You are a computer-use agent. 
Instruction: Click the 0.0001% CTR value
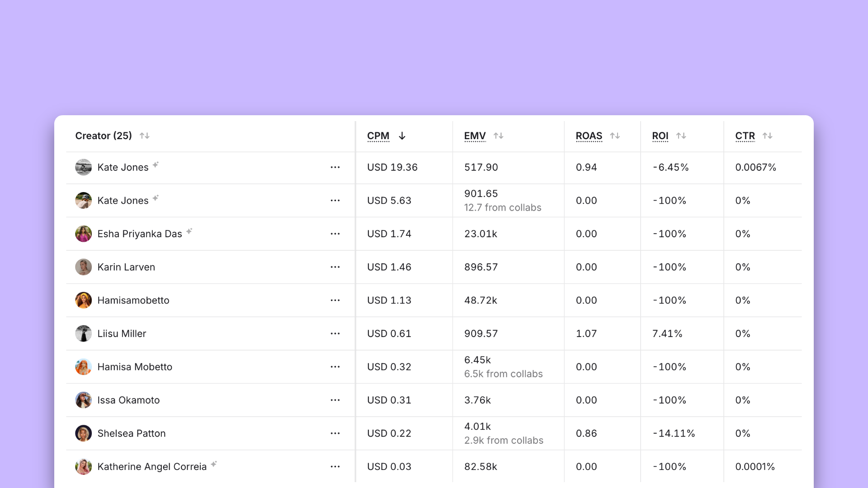pyautogui.click(x=755, y=467)
